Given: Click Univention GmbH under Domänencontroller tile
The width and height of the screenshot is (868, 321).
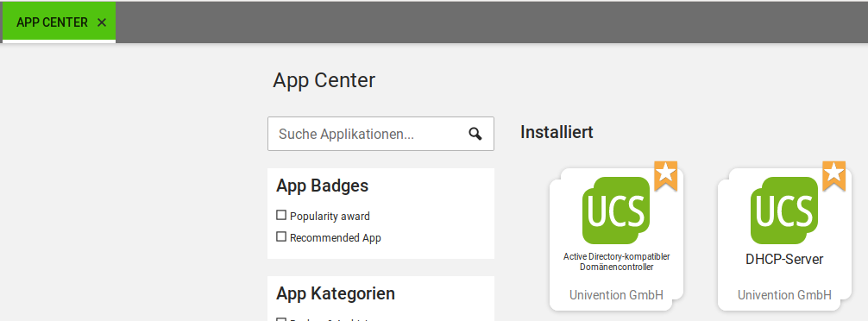Looking at the screenshot, I should coord(616,295).
